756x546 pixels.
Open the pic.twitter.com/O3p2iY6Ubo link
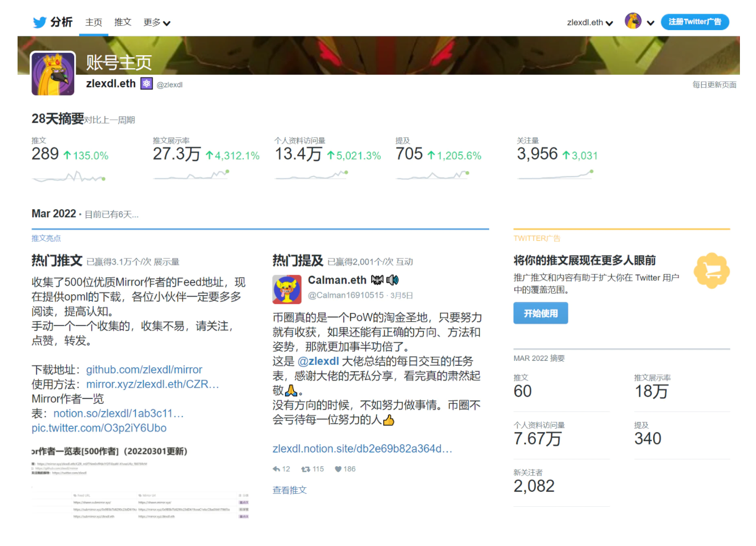pos(99,428)
